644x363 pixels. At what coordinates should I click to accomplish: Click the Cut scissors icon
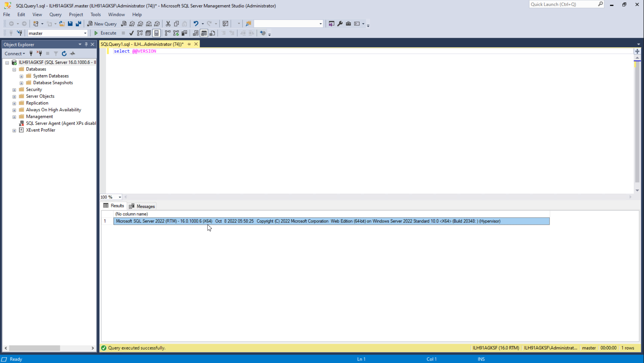tap(168, 24)
